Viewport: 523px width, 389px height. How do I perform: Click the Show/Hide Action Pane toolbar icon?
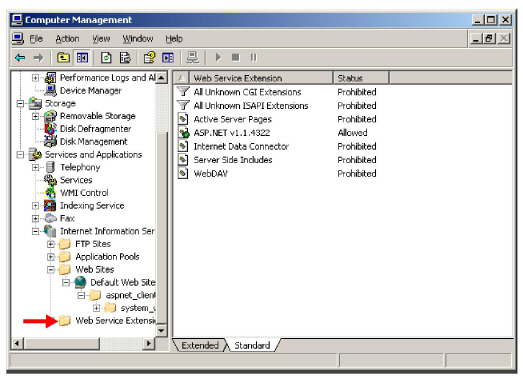point(168,58)
